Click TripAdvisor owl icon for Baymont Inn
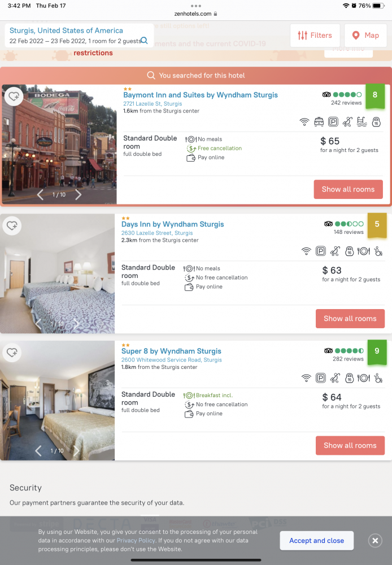This screenshot has height=565, width=392. [326, 94]
